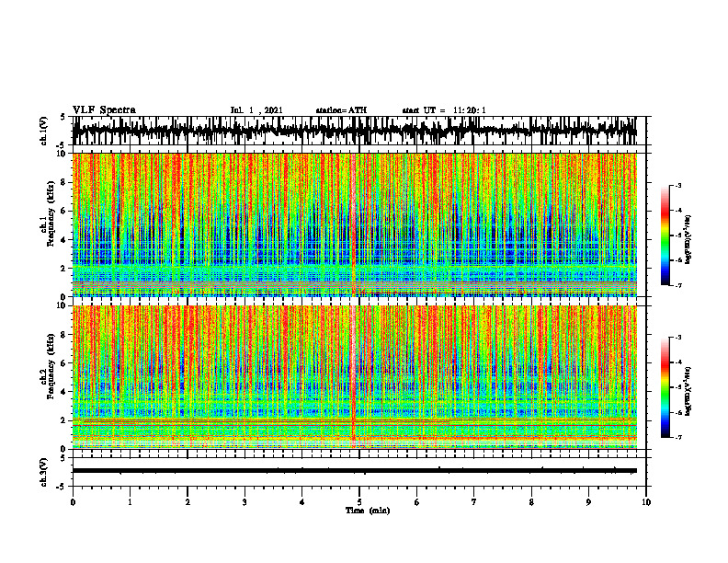Image resolution: width=728 pixels, height=563 pixels.
Task: Click the time axis tick label '9'
Action: [588, 502]
